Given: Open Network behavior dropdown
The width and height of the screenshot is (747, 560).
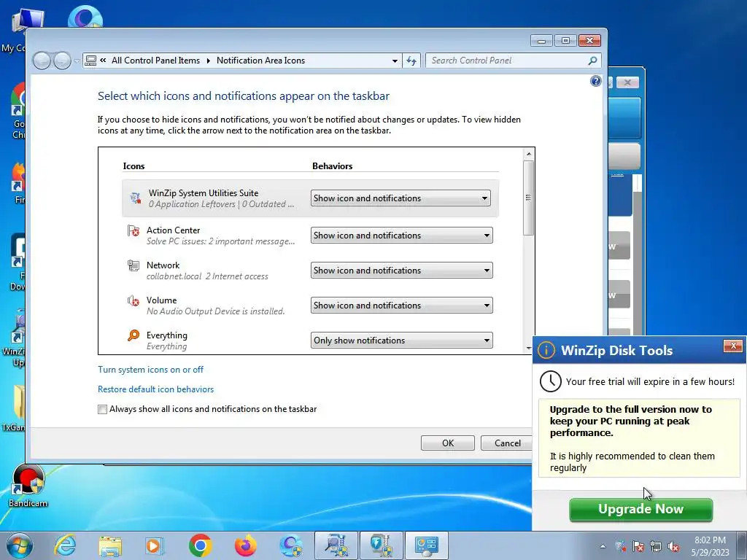Looking at the screenshot, I should (x=402, y=271).
